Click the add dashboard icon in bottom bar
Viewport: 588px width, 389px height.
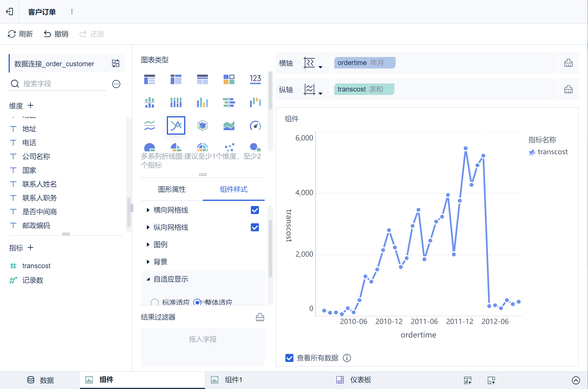491,380
